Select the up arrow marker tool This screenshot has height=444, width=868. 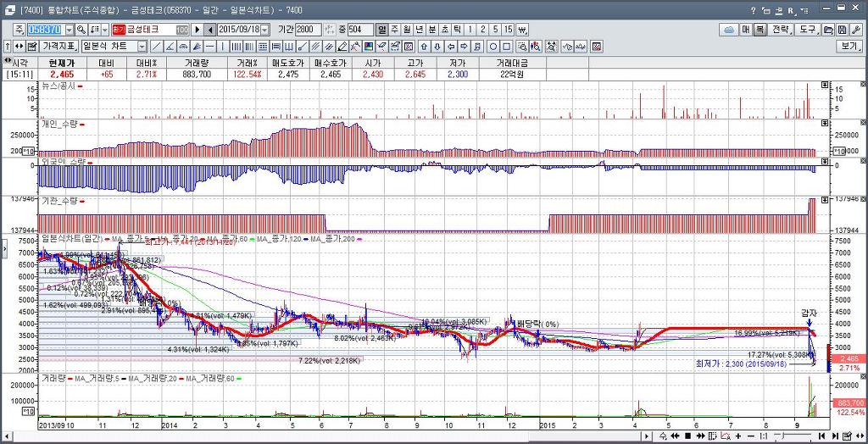coord(424,47)
